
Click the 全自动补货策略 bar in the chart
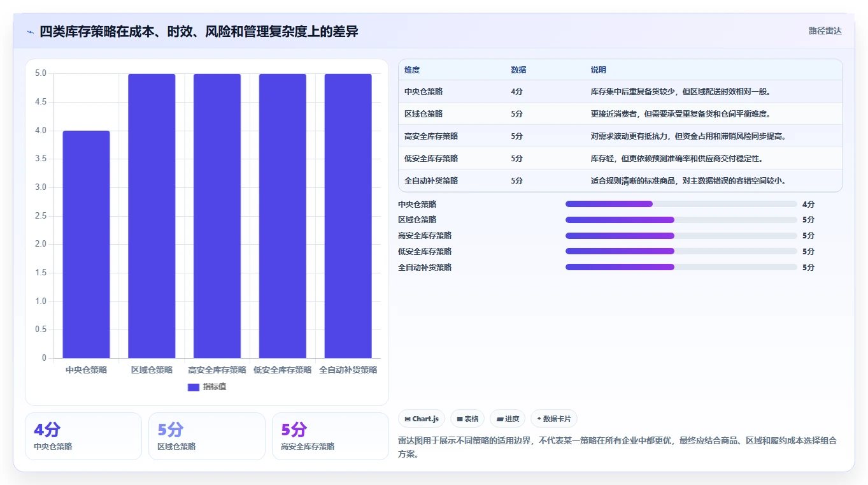(348, 216)
